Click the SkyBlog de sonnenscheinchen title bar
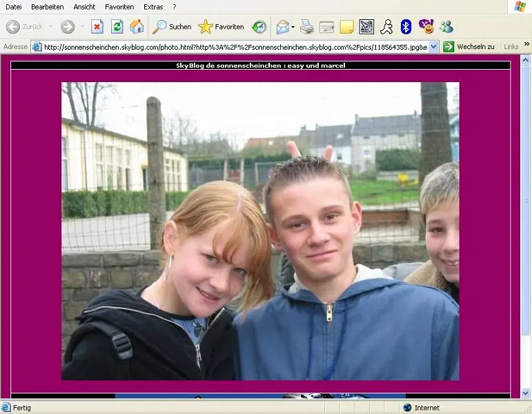 pos(261,66)
